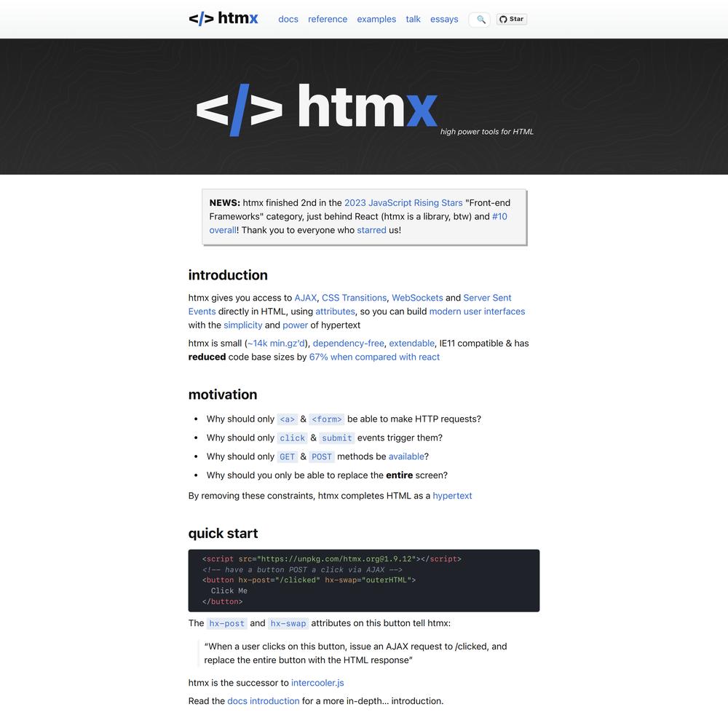Follow the power link

click(x=296, y=325)
